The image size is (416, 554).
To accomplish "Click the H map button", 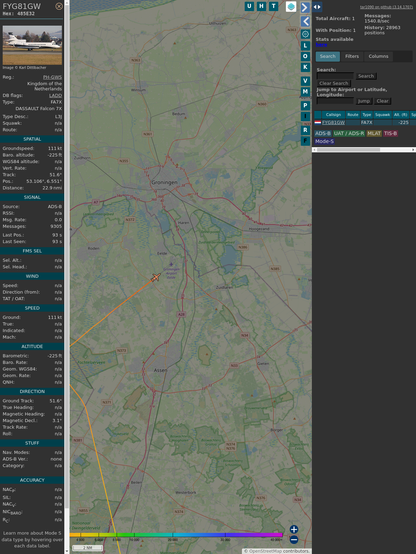I will (x=262, y=6).
